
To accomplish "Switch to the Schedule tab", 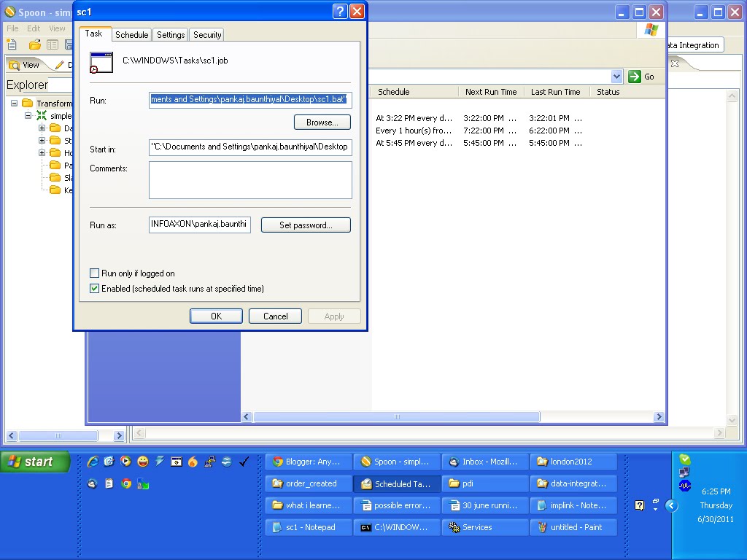I will 131,34.
